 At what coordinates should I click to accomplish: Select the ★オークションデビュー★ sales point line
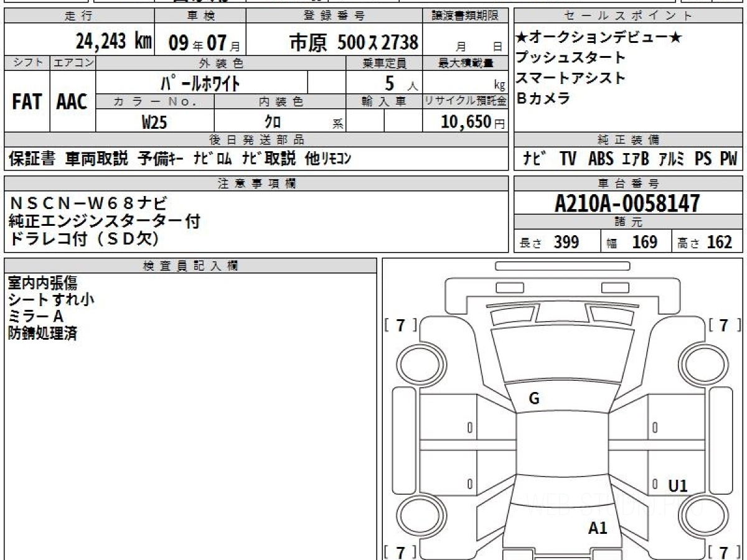pyautogui.click(x=599, y=38)
